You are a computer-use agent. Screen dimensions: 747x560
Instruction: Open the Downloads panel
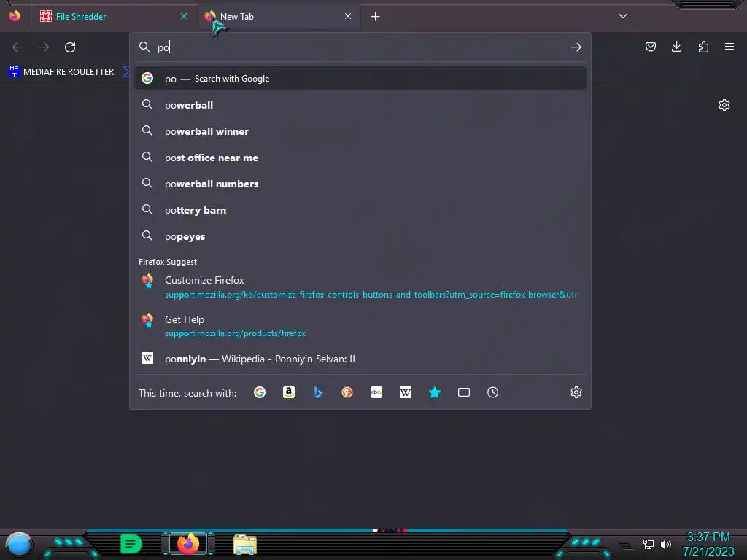[676, 47]
